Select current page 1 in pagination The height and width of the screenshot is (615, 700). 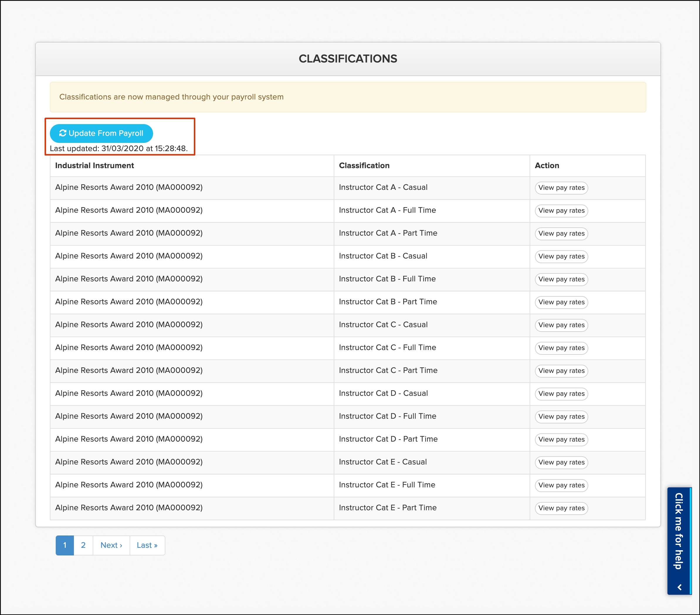65,545
